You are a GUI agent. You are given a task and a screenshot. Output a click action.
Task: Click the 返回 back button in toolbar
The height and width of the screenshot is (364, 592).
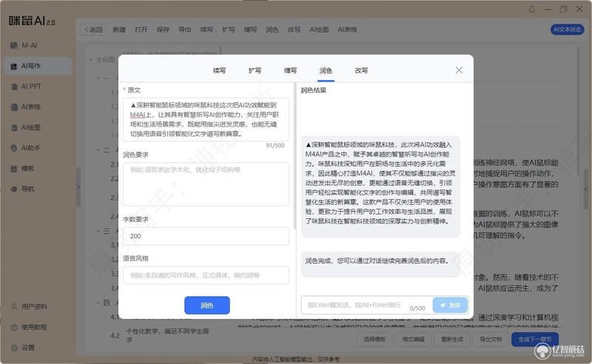(93, 30)
